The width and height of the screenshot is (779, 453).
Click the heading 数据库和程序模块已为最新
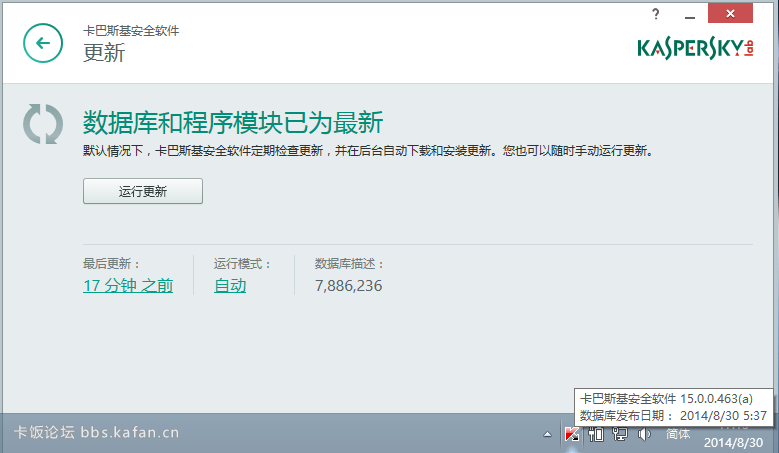click(233, 123)
